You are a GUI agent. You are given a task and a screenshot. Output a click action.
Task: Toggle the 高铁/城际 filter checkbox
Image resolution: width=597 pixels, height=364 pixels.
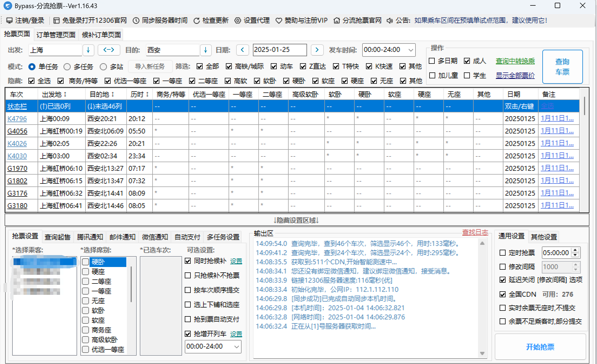point(229,66)
